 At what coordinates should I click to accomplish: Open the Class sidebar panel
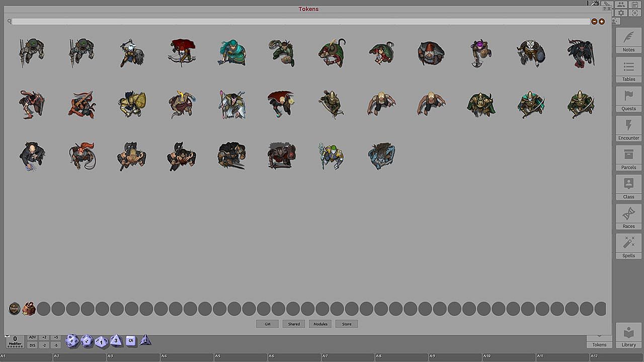[x=628, y=187]
